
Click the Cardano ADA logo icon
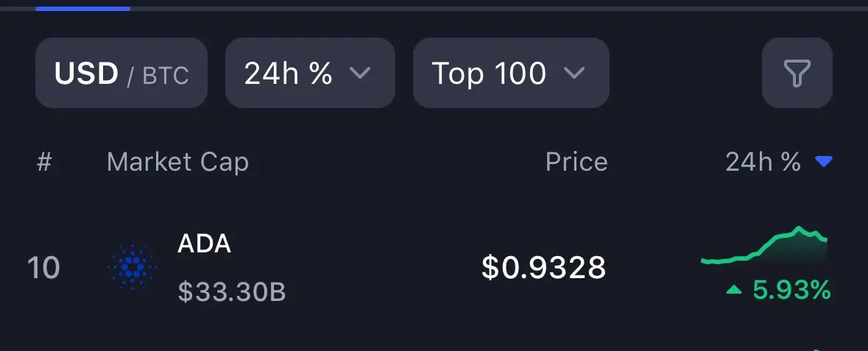click(133, 267)
